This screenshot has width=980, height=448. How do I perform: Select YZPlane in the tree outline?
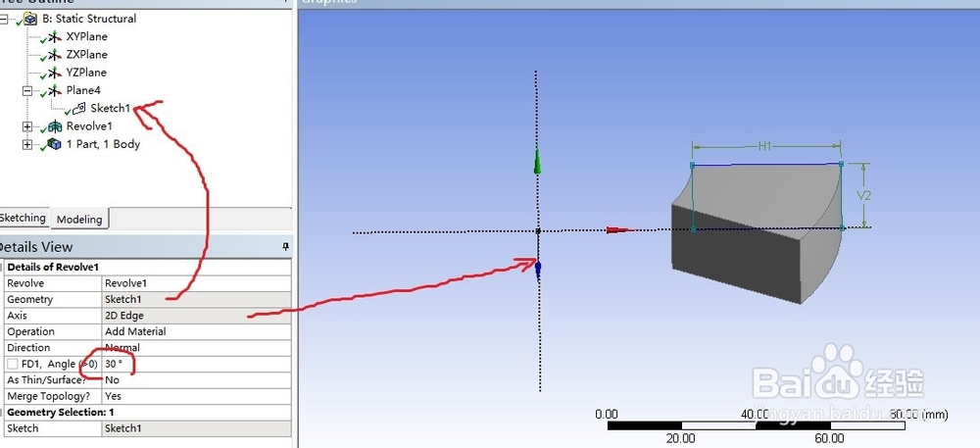tap(87, 73)
